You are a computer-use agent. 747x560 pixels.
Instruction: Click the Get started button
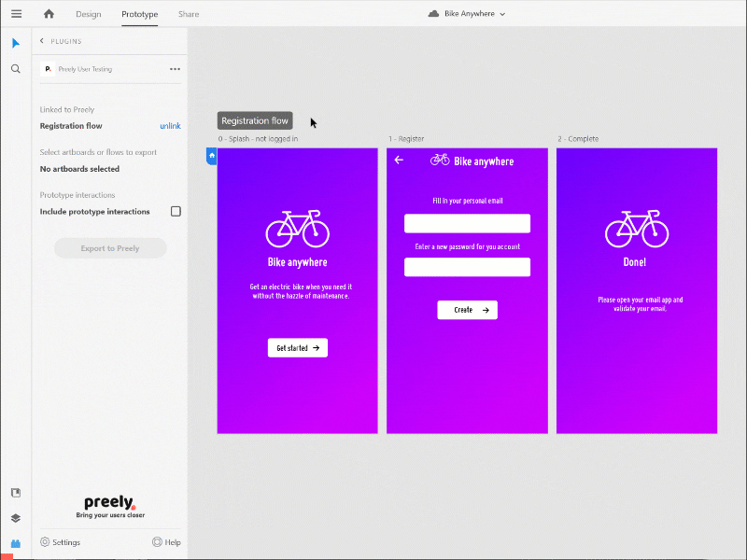click(298, 348)
